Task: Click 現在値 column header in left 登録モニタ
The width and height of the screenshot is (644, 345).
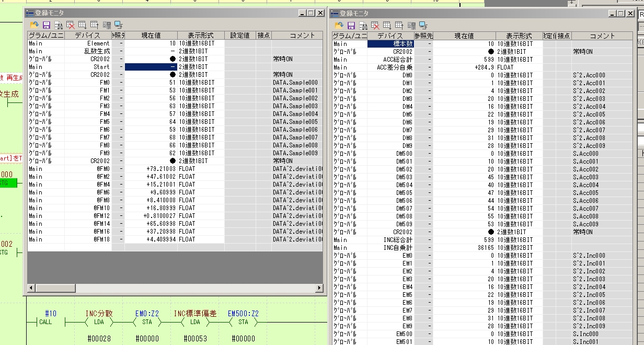Action: 151,36
